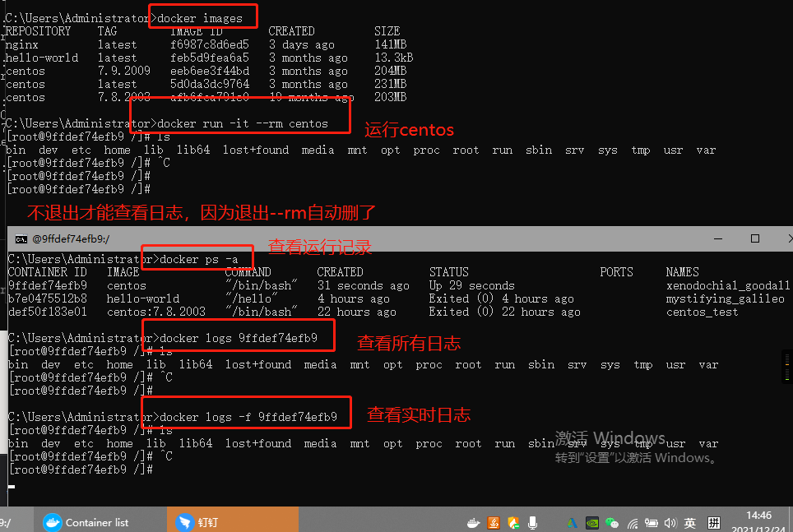Click container ID def50f183e01 in the ps table

click(48, 312)
